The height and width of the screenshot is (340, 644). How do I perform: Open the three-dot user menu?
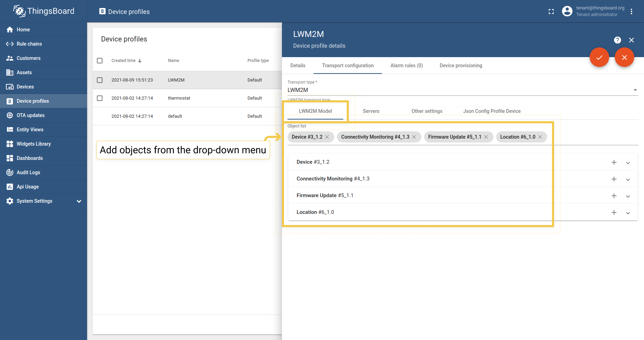tap(631, 11)
